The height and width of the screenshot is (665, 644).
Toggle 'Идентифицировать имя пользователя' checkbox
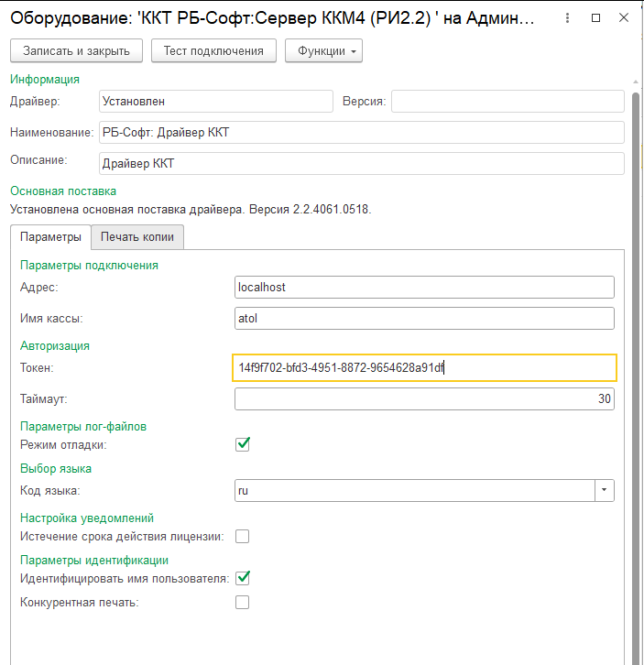[x=243, y=578]
